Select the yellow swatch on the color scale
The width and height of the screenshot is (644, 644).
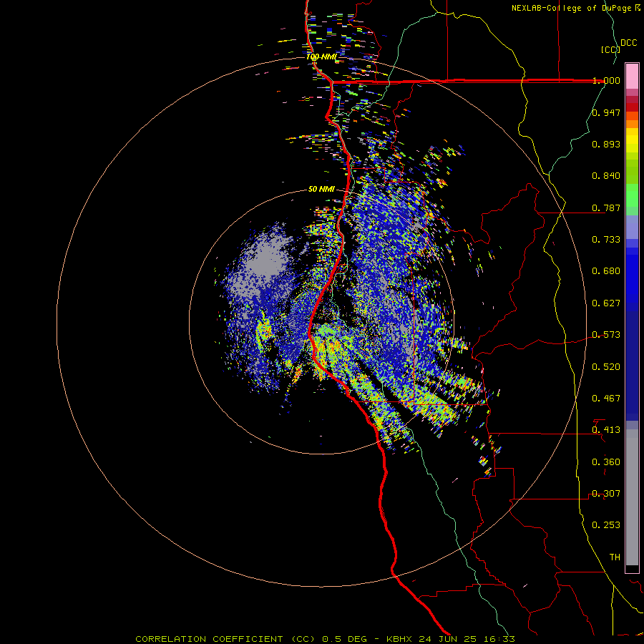632,140
